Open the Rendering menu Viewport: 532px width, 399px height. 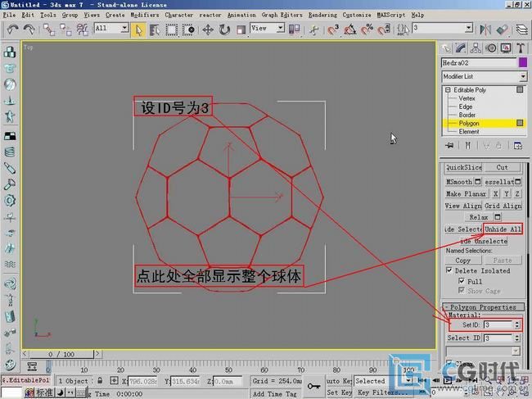point(322,15)
